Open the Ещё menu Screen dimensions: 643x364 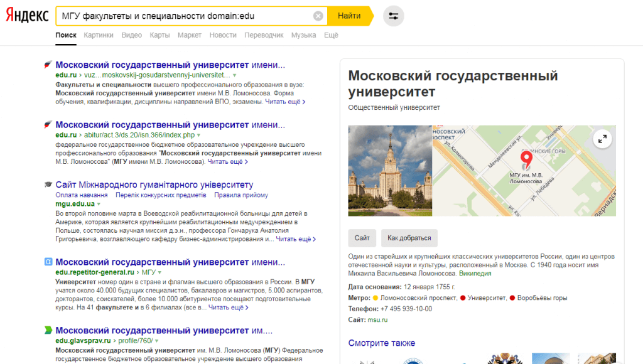click(331, 35)
